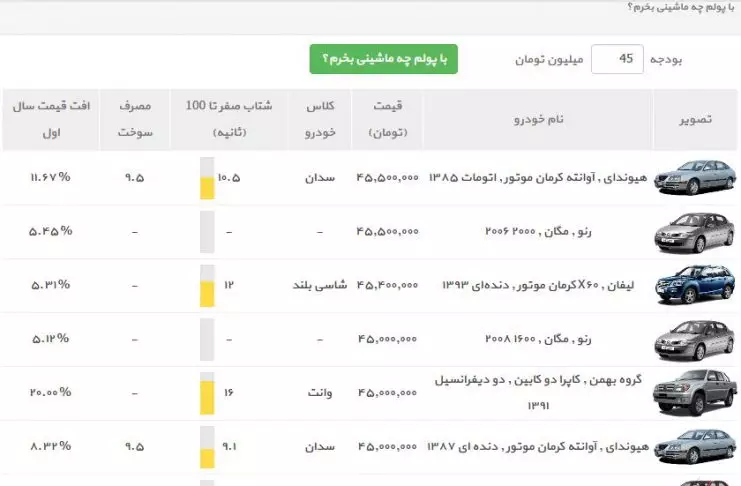The image size is (741, 486).
Task: Click the green 'با پولم چه ماشینی بخرم؟' button
Action: tap(384, 59)
